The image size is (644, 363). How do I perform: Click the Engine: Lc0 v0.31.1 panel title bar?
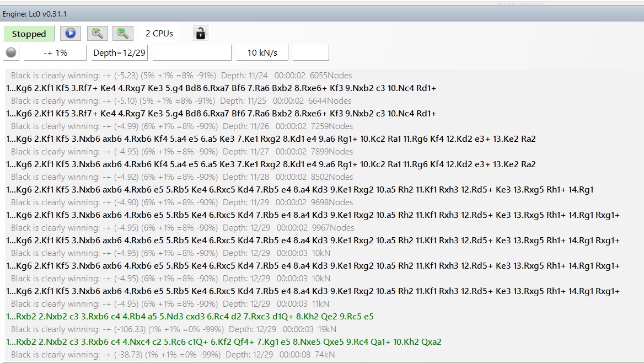35,14
